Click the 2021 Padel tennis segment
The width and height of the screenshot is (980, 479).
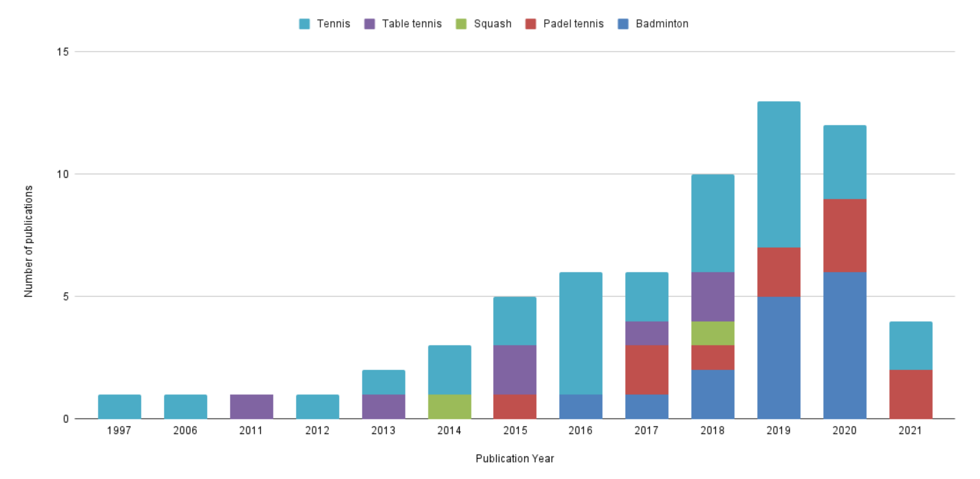[x=910, y=394]
